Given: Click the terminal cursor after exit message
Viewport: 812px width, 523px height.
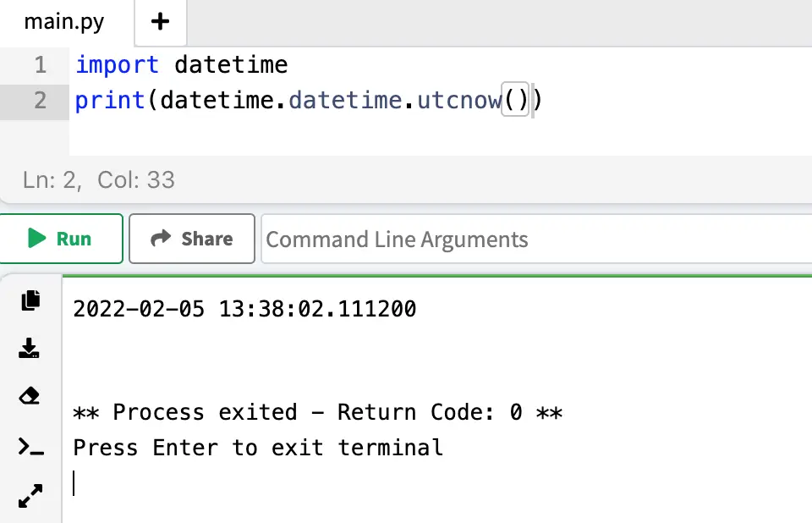Looking at the screenshot, I should click(74, 482).
